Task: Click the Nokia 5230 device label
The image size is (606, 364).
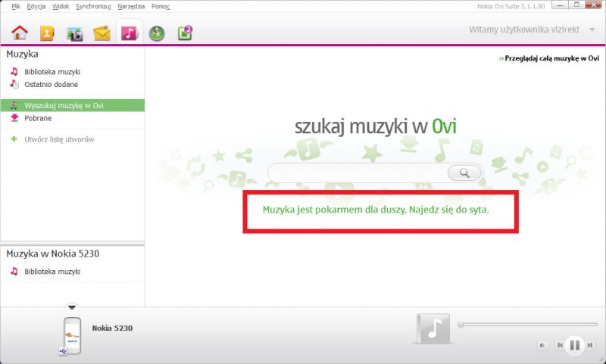Action: pyautogui.click(x=112, y=328)
